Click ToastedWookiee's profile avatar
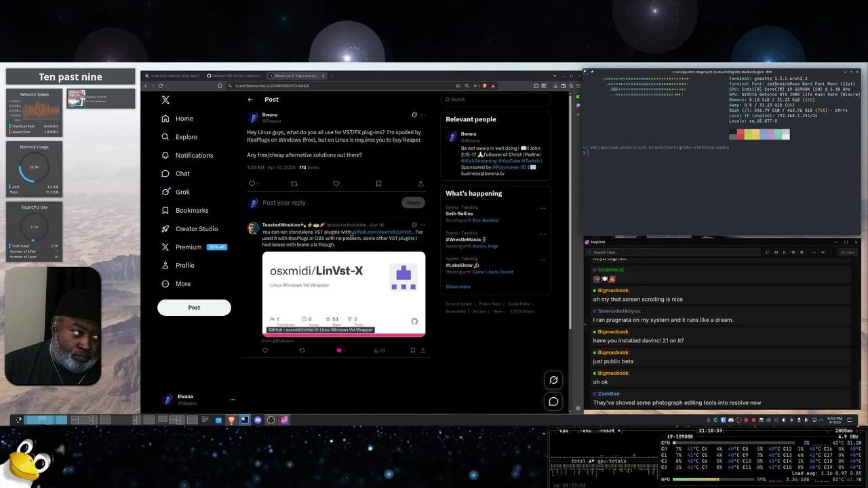 point(253,228)
